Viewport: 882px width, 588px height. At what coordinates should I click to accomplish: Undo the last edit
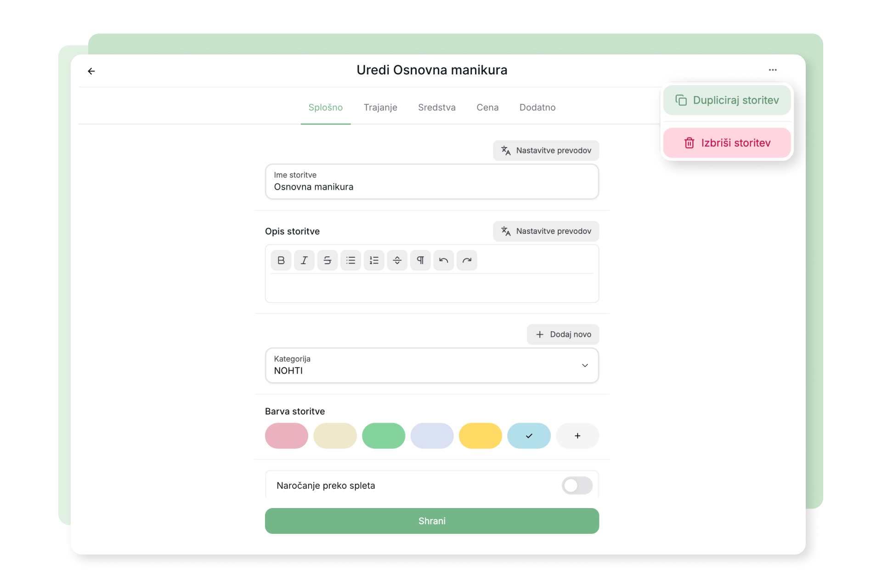click(x=443, y=260)
